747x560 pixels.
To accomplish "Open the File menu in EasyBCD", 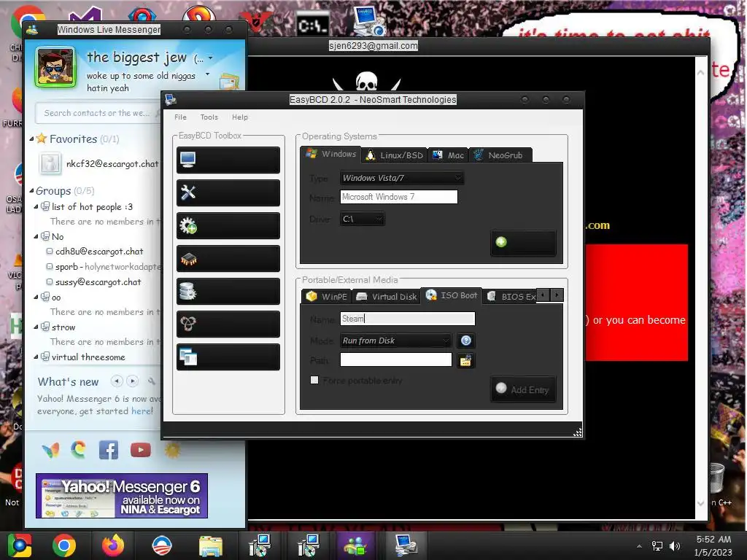I will [181, 117].
